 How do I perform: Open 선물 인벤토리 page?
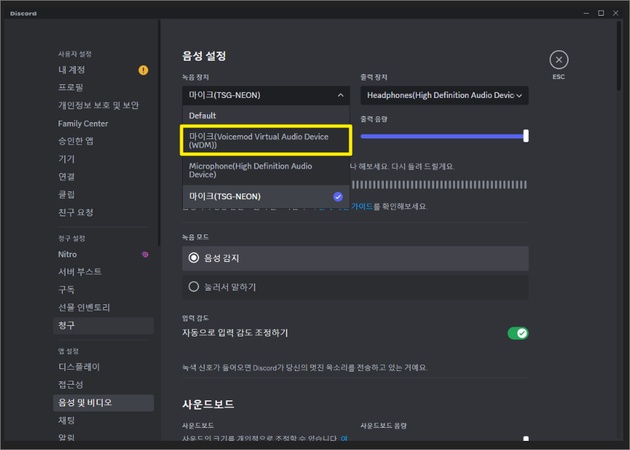pos(84,307)
